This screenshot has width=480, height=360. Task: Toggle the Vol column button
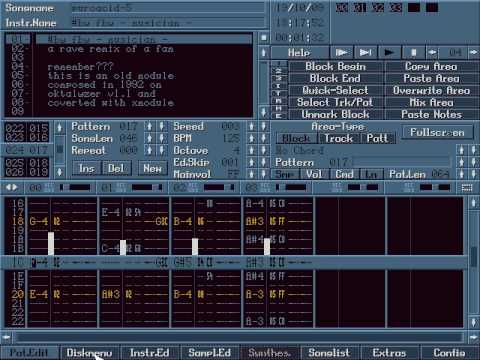coord(314,174)
